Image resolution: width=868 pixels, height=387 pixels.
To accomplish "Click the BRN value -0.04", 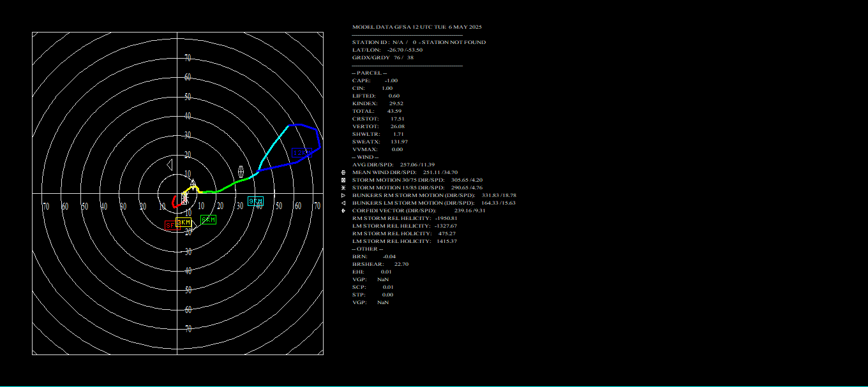I will [389, 256].
